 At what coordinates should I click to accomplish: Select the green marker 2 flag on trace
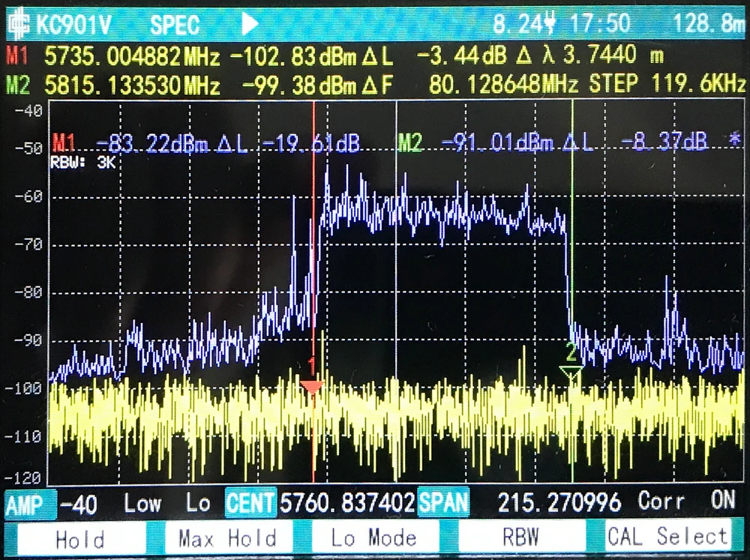572,367
